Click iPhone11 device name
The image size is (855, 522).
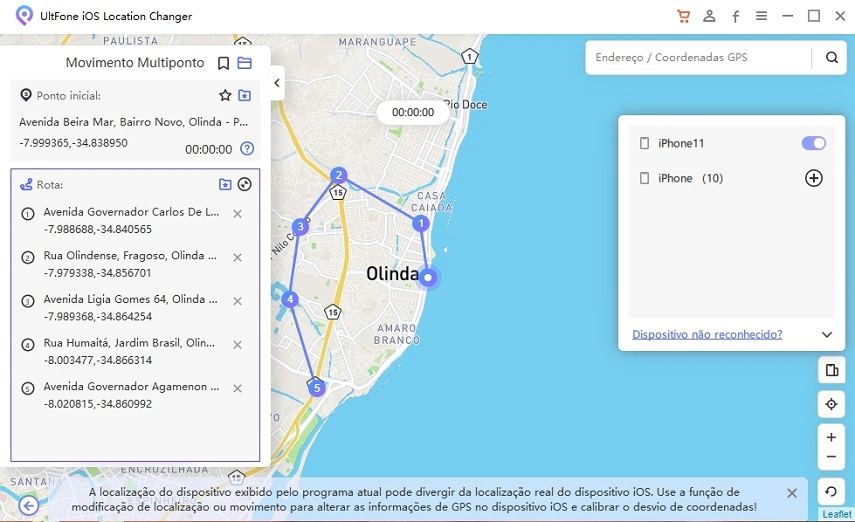coord(681,143)
